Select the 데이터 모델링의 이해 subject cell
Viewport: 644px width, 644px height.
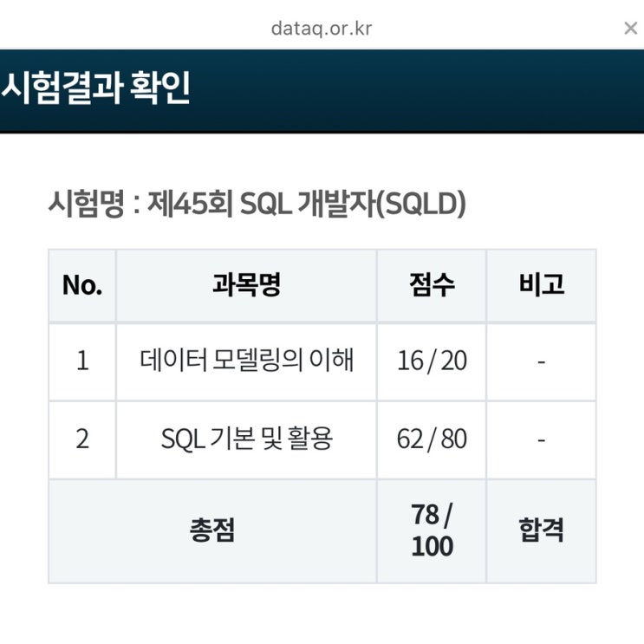pyautogui.click(x=246, y=361)
